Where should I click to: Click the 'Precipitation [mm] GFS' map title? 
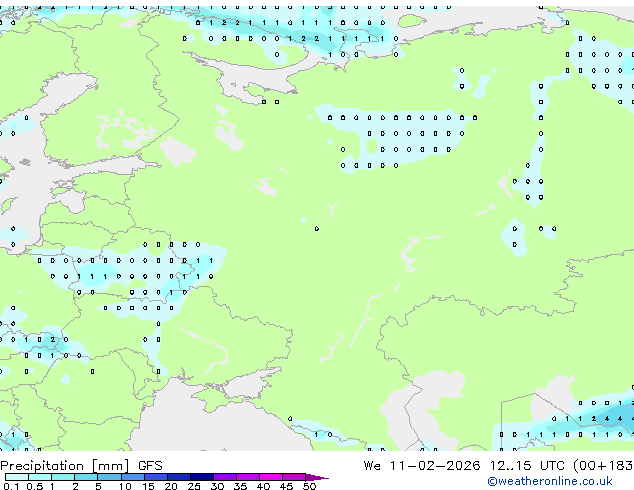(81, 466)
